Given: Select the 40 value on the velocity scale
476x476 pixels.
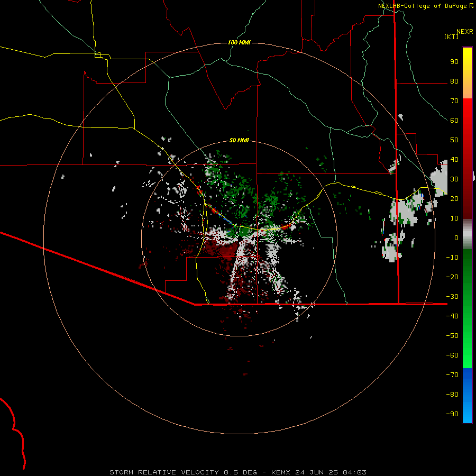Looking at the screenshot, I should (x=454, y=159).
